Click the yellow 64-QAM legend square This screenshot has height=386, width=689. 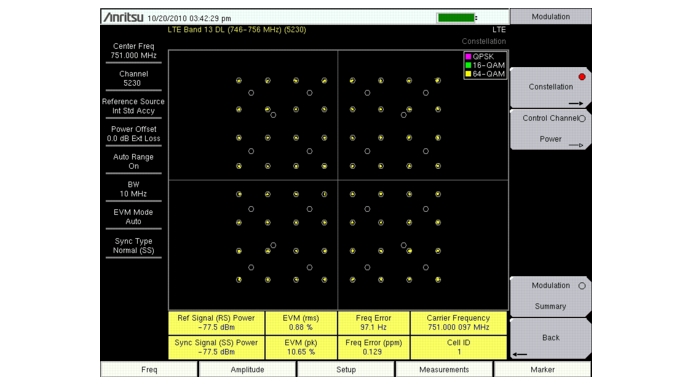pos(468,74)
